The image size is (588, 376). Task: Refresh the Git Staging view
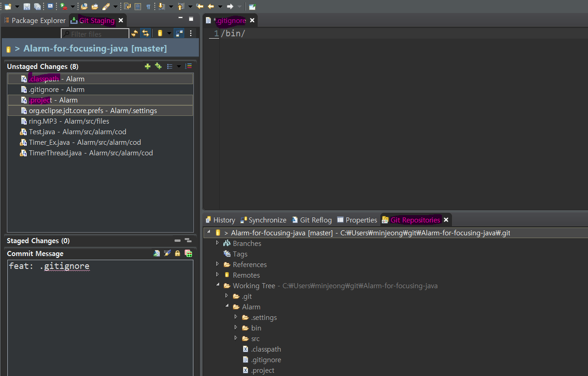coord(134,33)
